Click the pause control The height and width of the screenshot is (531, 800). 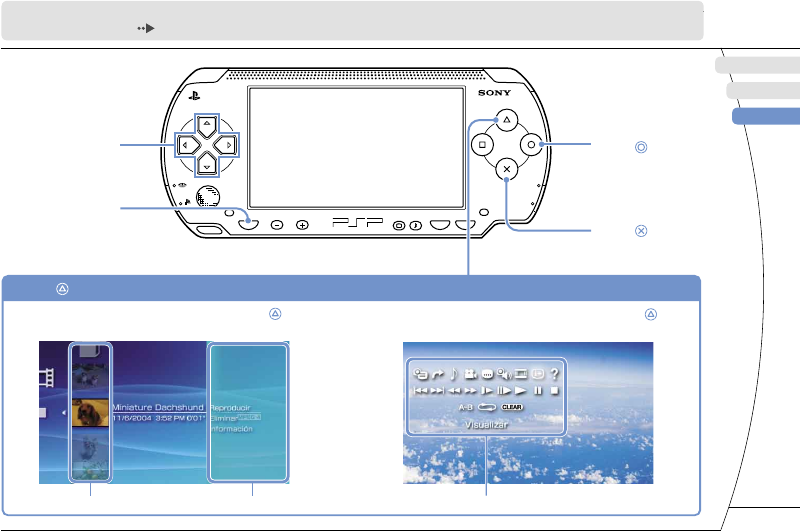538,391
